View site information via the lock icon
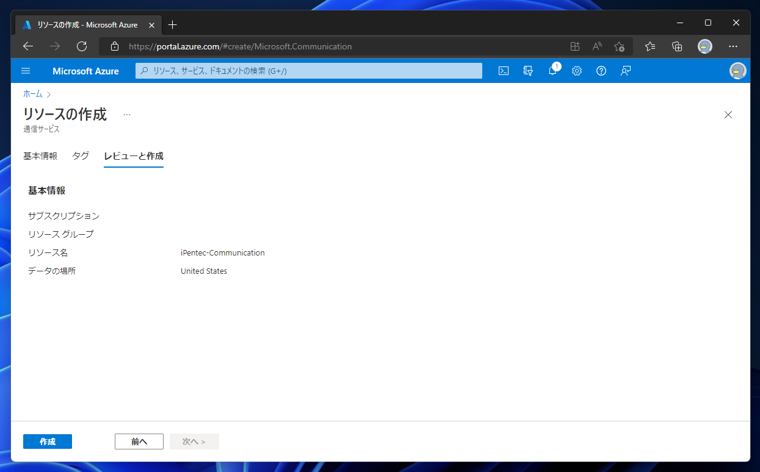This screenshot has width=760, height=472. point(114,47)
